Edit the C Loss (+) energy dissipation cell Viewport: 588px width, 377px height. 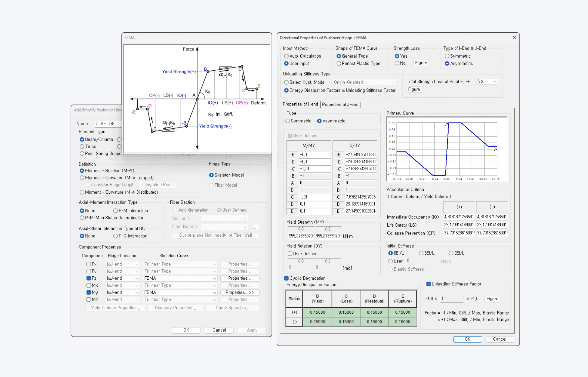click(346, 312)
